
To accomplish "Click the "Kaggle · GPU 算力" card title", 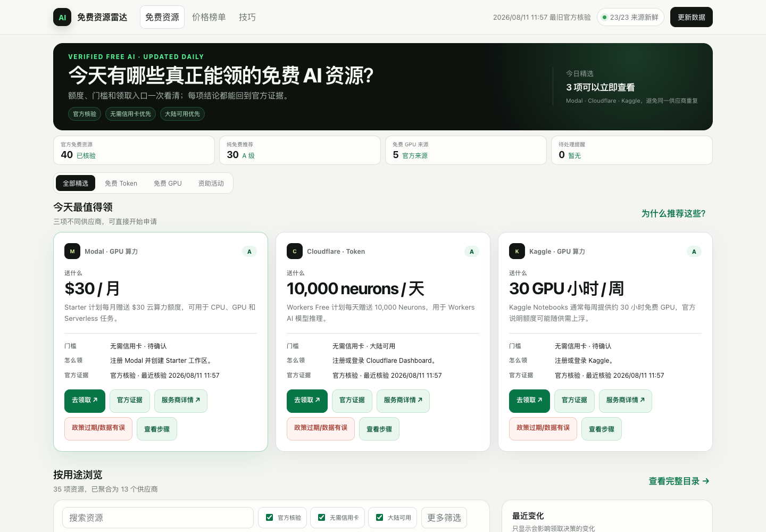I will coord(557,252).
